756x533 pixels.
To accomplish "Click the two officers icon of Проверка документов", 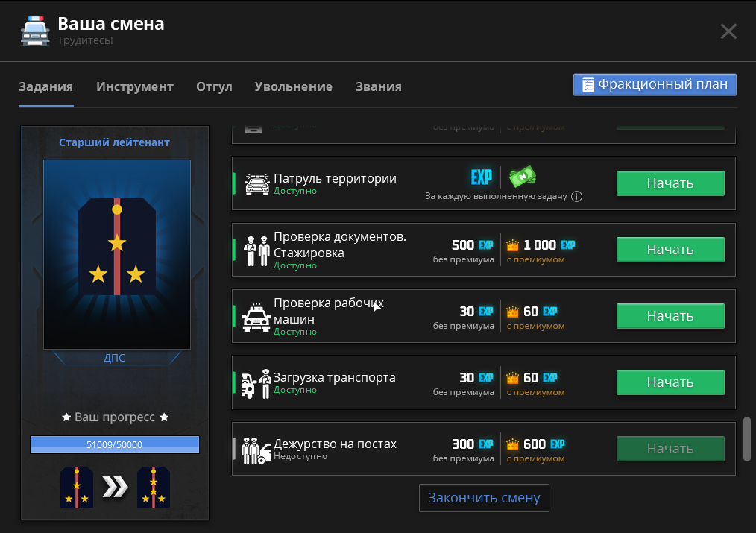I will (x=256, y=250).
